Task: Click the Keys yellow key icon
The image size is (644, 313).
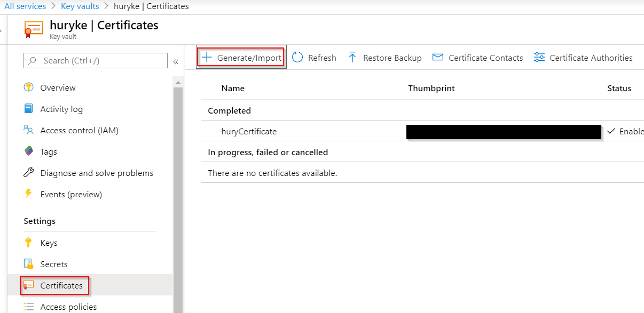Action: click(29, 243)
